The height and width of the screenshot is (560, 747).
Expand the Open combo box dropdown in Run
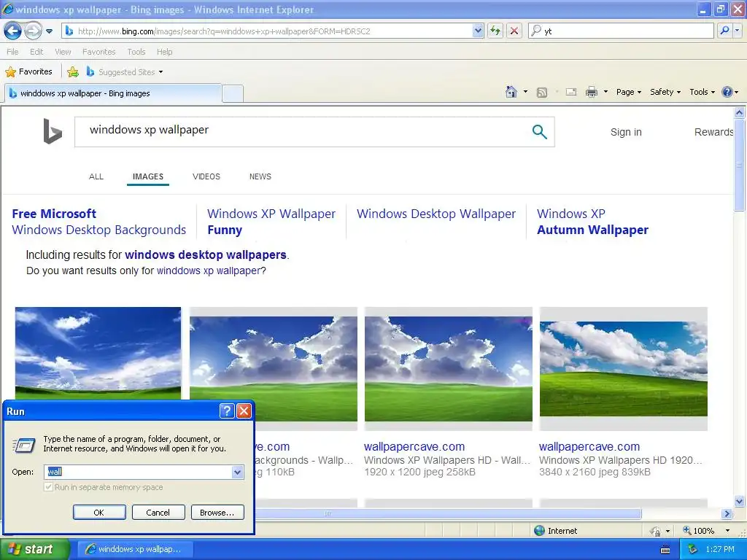point(237,472)
